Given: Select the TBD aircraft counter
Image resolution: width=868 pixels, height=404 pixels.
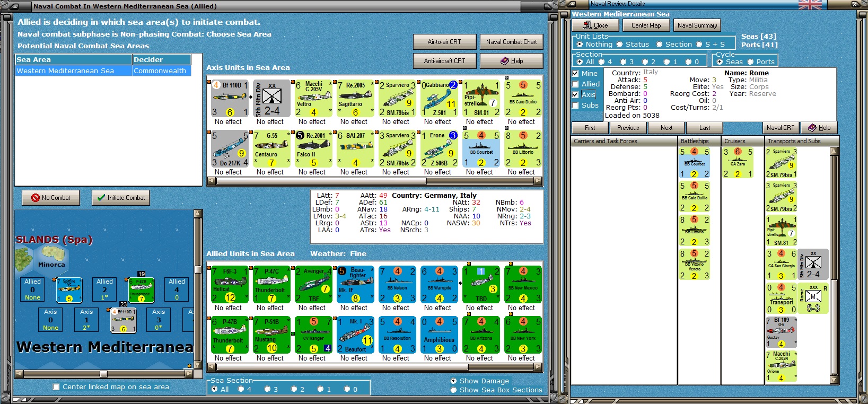Looking at the screenshot, I should click(481, 285).
